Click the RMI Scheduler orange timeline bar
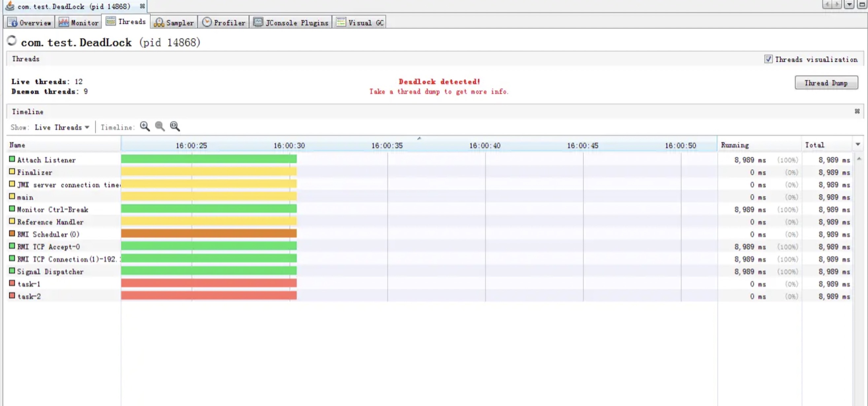868x406 pixels. [209, 233]
